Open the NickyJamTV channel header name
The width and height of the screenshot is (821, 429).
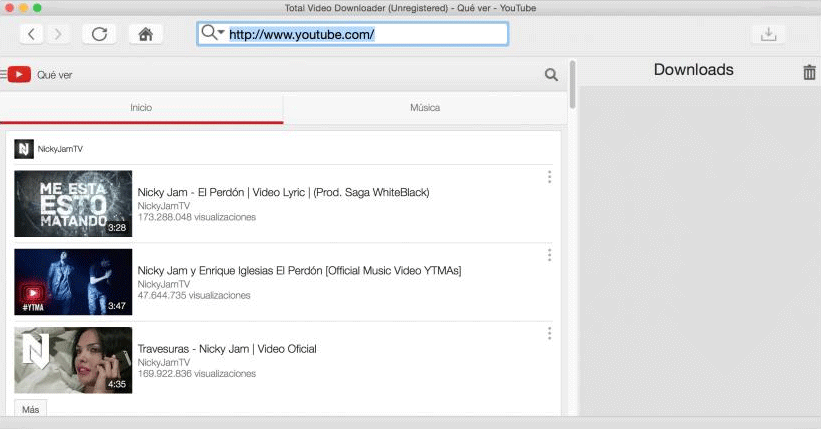60,149
